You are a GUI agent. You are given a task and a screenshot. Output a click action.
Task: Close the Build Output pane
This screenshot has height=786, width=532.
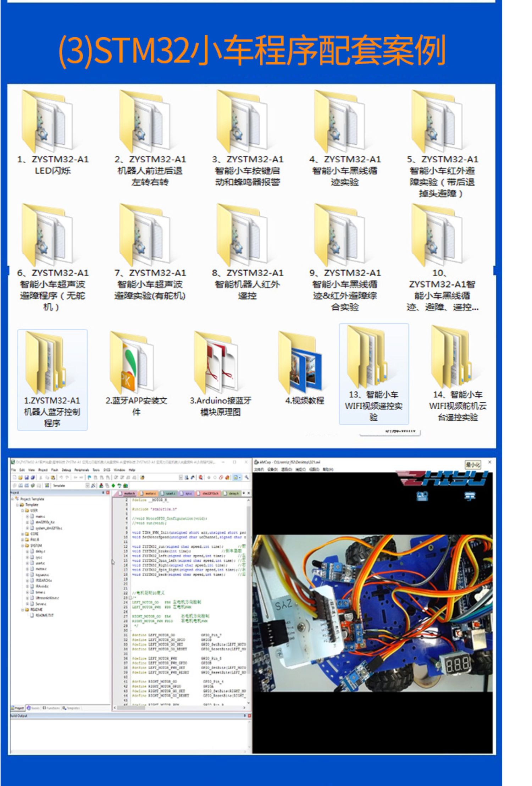pos(249,716)
